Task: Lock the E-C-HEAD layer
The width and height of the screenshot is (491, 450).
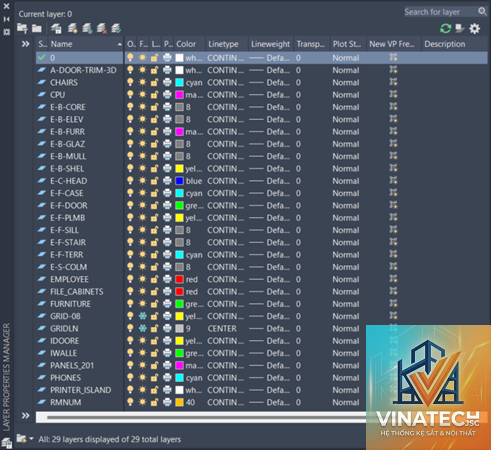Action: [154, 181]
